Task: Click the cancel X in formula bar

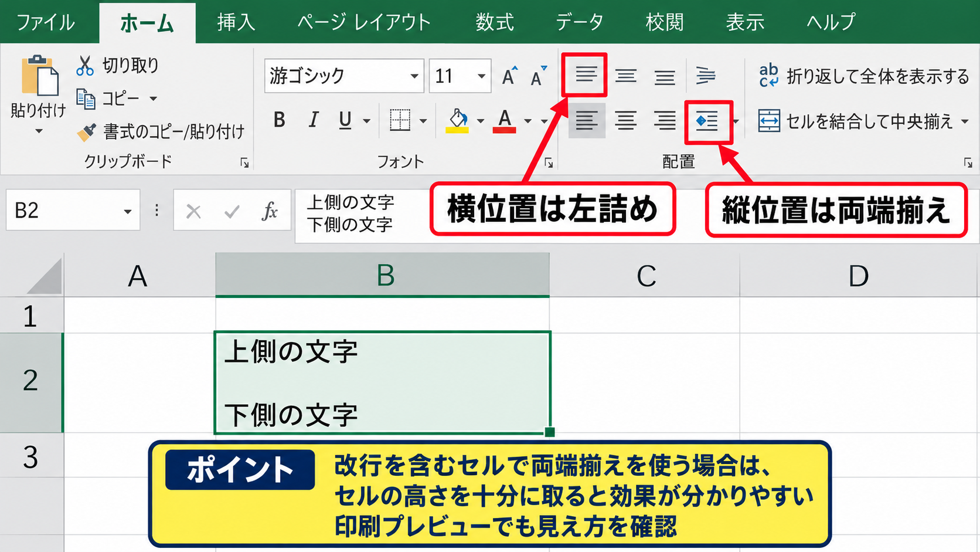Action: [x=193, y=211]
